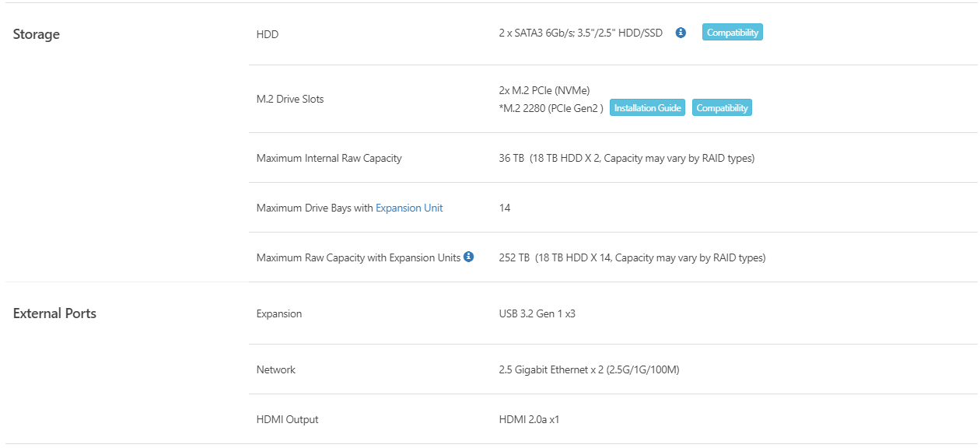Click the Maximum Internal Raw Capacity label
Viewport: 980px width, 448px height.
tap(329, 158)
